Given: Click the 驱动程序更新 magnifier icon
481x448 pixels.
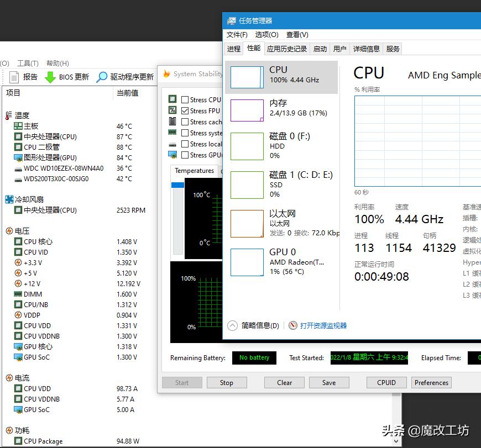Looking at the screenshot, I should (102, 77).
